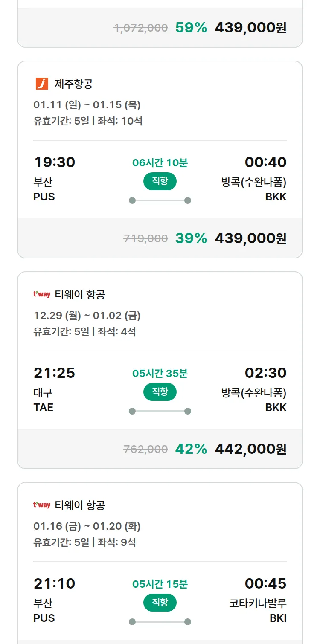Click the 제주항공 airline name
320x644 pixels.
(x=73, y=84)
